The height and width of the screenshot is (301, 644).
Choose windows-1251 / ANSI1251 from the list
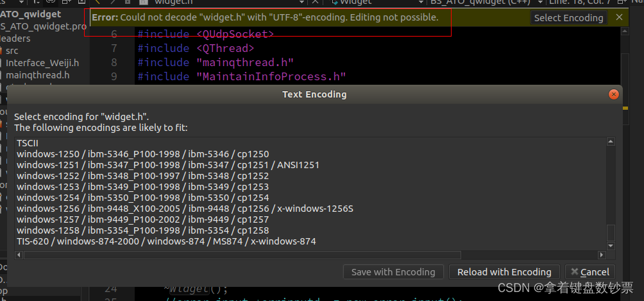tap(310, 165)
